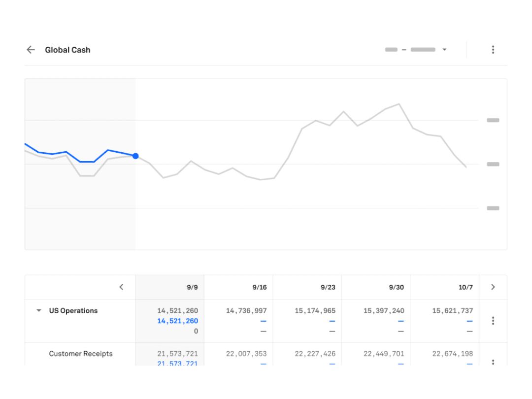The width and height of the screenshot is (532, 399).
Task: Click US Operations forecast 14,736,997
Action: pyautogui.click(x=246, y=311)
